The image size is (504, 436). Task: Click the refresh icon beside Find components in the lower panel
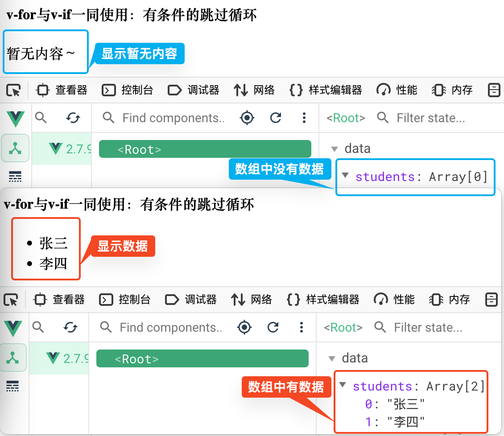click(273, 328)
